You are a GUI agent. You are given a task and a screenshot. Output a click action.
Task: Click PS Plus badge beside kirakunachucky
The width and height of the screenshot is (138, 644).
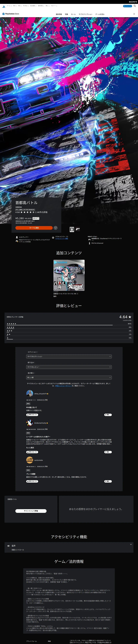47,423
